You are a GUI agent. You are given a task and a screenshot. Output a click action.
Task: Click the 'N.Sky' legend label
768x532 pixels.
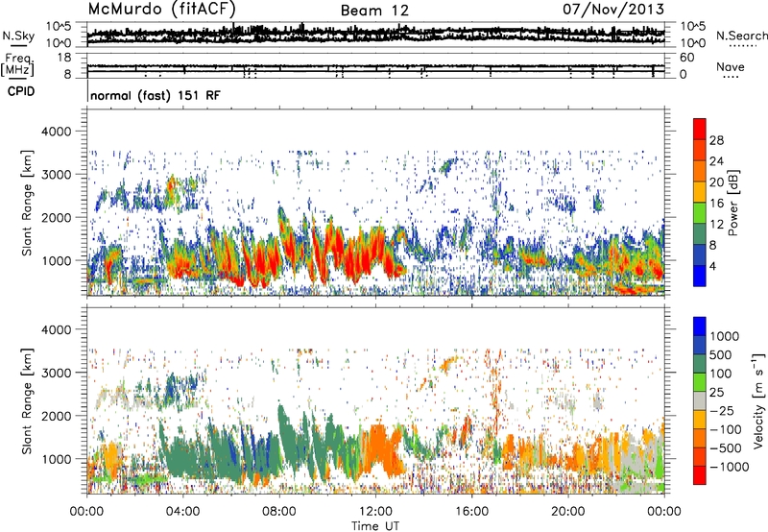pyautogui.click(x=18, y=36)
